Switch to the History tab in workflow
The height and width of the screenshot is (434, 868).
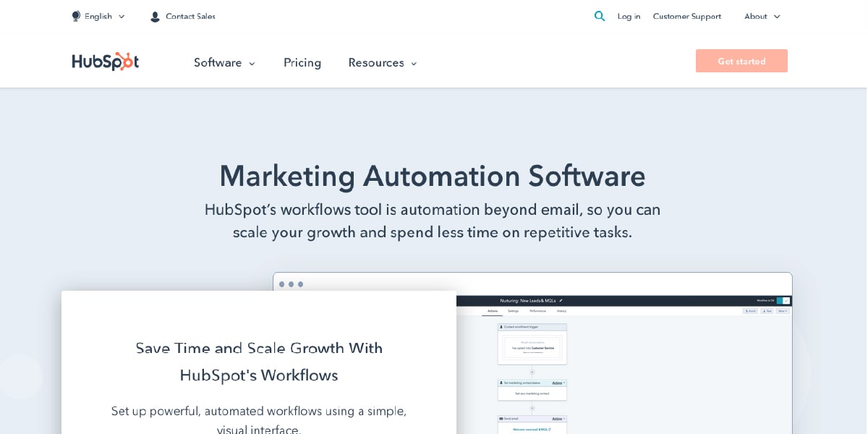pyautogui.click(x=561, y=311)
